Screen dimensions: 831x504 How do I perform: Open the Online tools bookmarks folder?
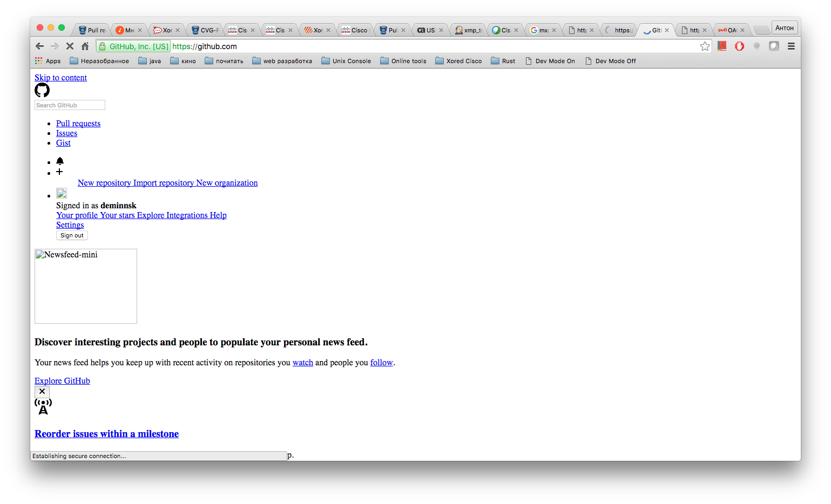coord(403,61)
